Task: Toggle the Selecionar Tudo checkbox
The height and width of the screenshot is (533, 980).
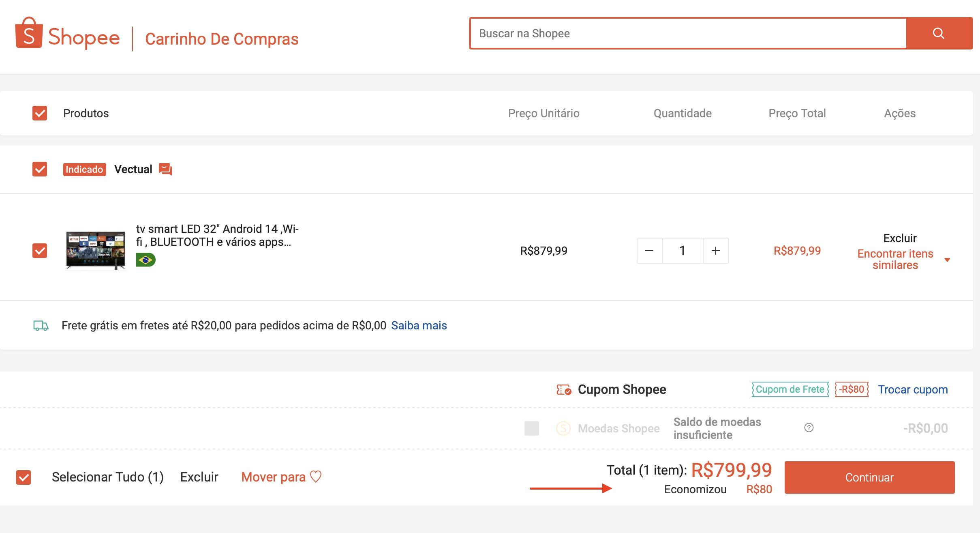Action: click(24, 477)
